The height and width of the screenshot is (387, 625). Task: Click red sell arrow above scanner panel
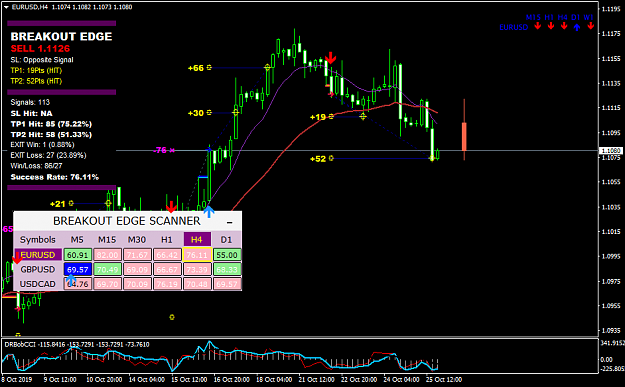click(x=171, y=207)
